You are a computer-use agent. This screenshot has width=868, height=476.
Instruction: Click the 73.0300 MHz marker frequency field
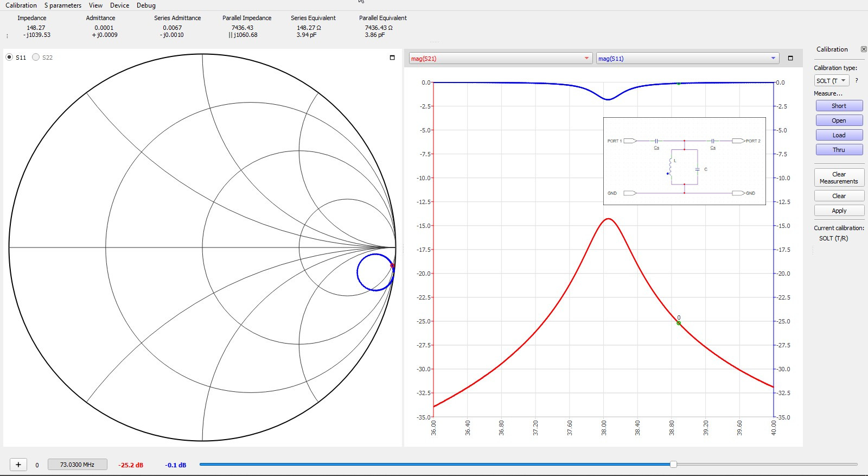pos(78,465)
